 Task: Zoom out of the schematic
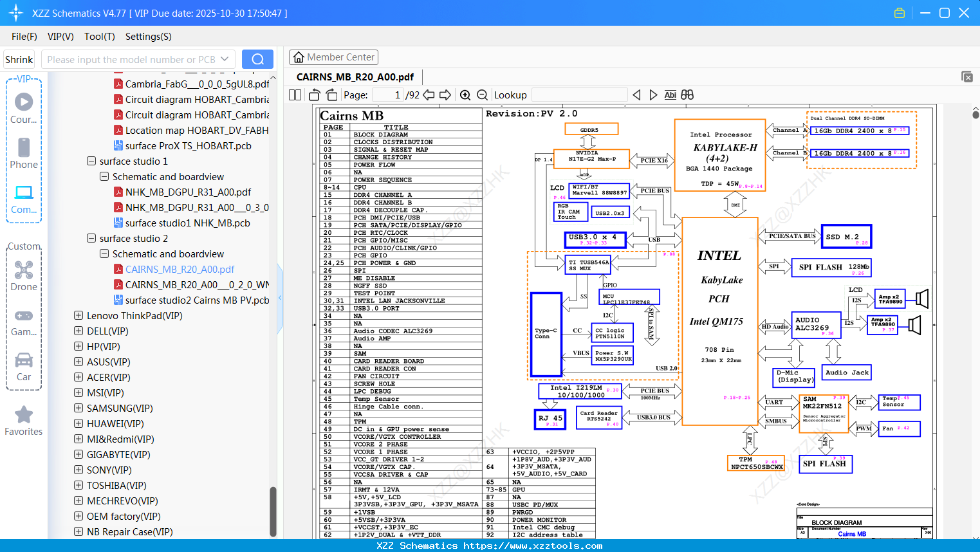[x=482, y=95]
